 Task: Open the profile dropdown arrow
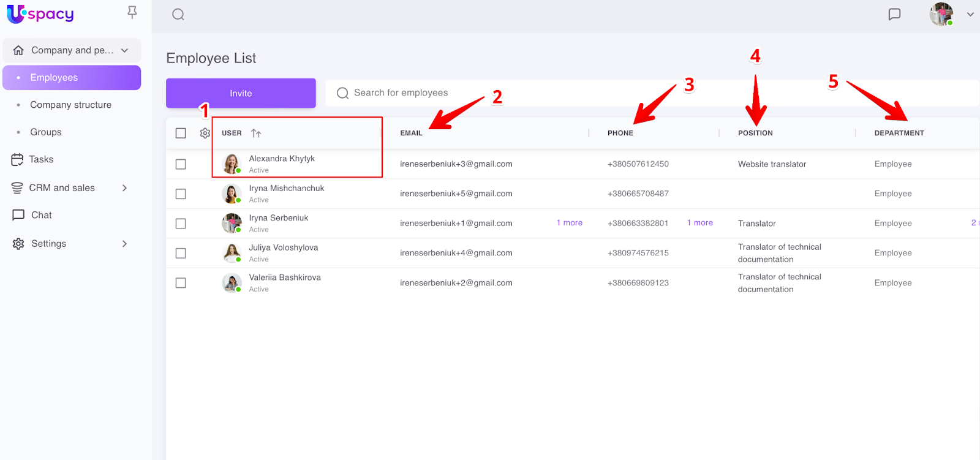(970, 14)
